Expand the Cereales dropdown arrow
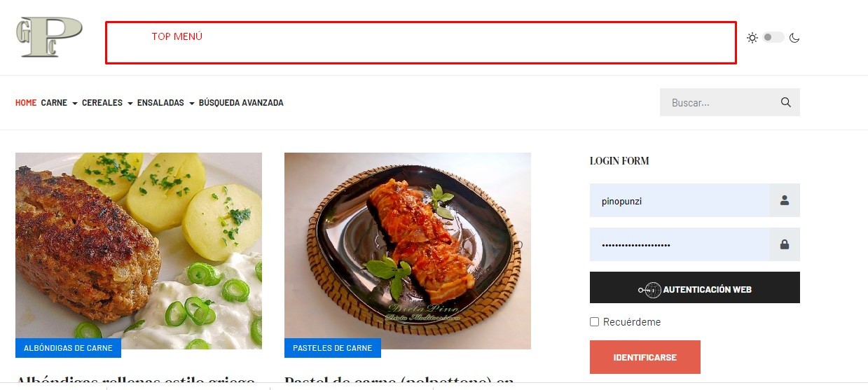The width and height of the screenshot is (868, 390). [130, 104]
